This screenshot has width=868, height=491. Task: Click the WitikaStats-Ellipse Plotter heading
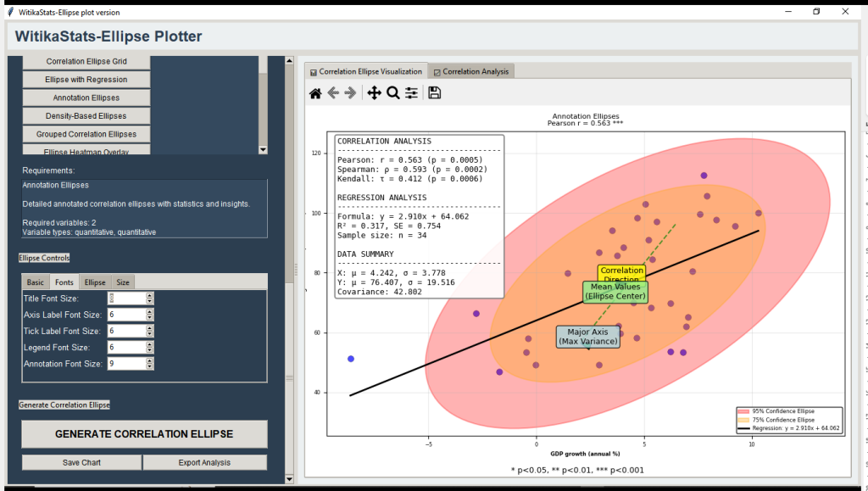point(108,36)
